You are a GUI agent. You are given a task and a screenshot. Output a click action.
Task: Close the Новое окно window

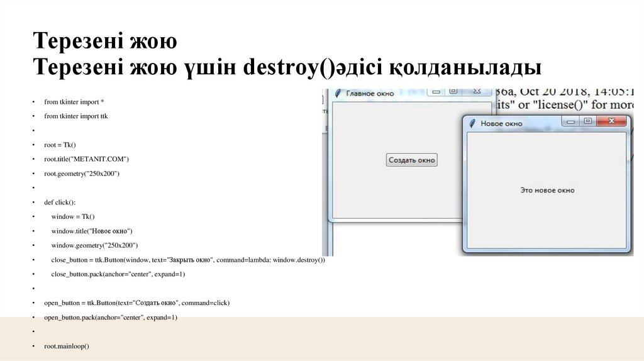[x=611, y=121]
